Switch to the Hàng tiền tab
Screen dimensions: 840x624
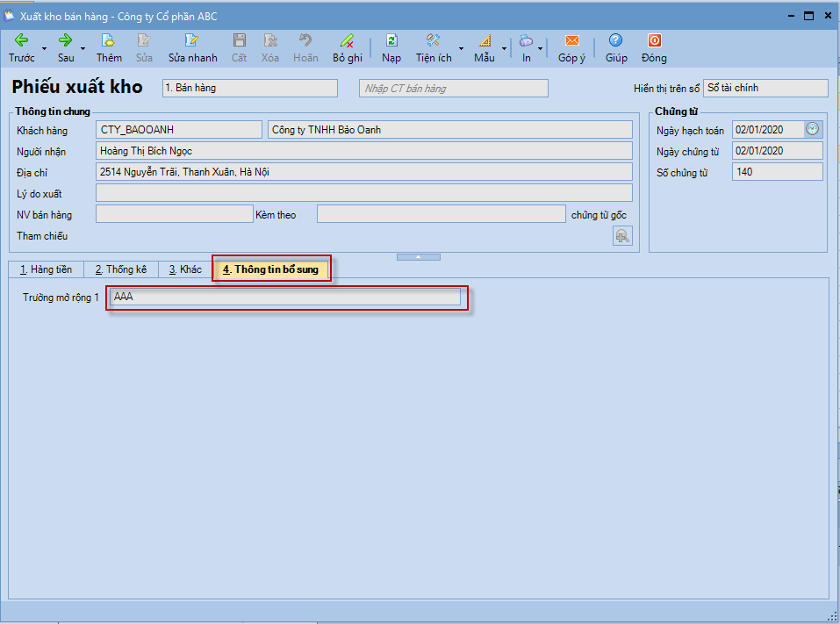pos(46,269)
